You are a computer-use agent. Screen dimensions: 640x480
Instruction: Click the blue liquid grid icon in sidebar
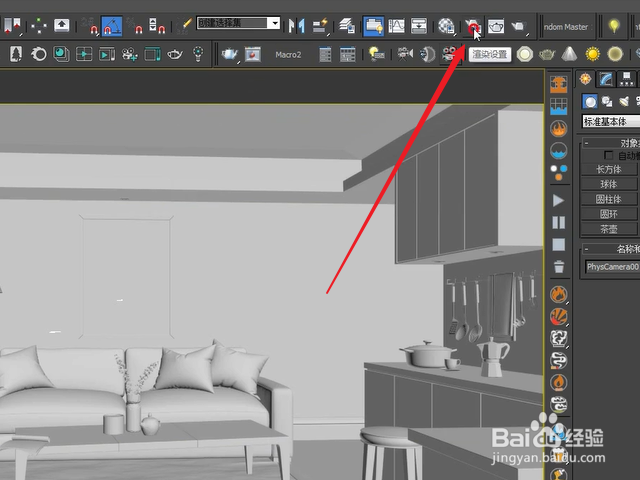(558, 107)
